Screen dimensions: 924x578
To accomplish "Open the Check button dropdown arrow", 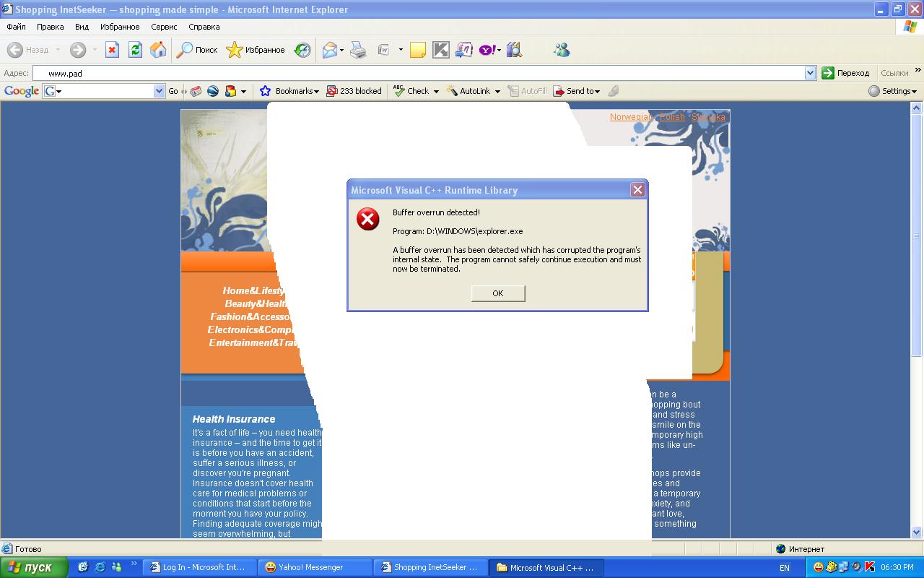I will click(435, 91).
